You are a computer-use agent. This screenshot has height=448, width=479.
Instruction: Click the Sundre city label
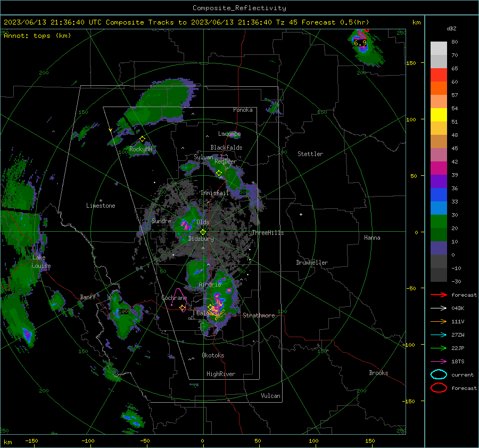[x=161, y=221]
